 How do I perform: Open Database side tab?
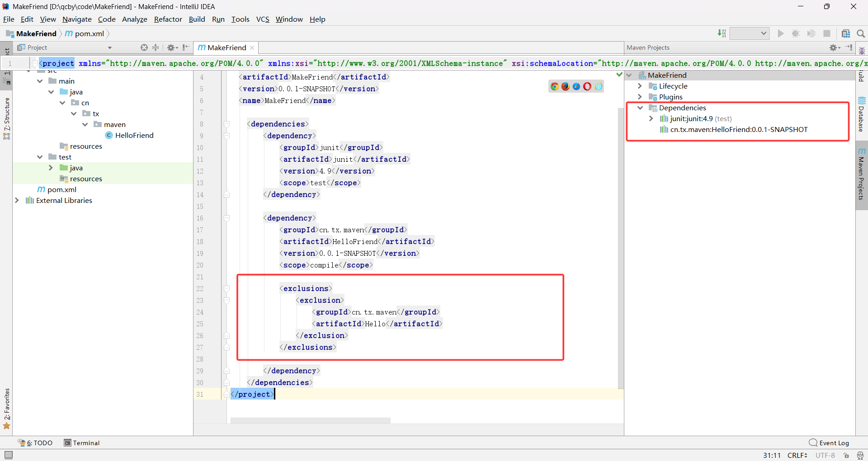coord(862,114)
